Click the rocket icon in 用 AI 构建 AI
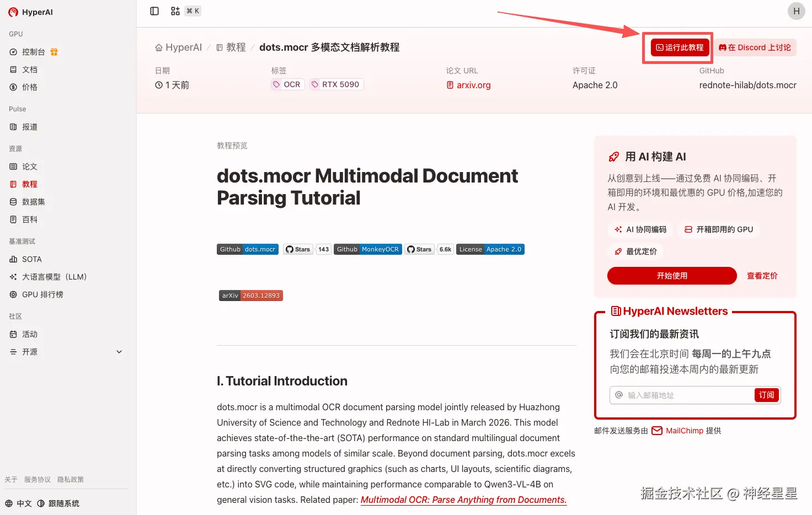812x515 pixels. 613,157
